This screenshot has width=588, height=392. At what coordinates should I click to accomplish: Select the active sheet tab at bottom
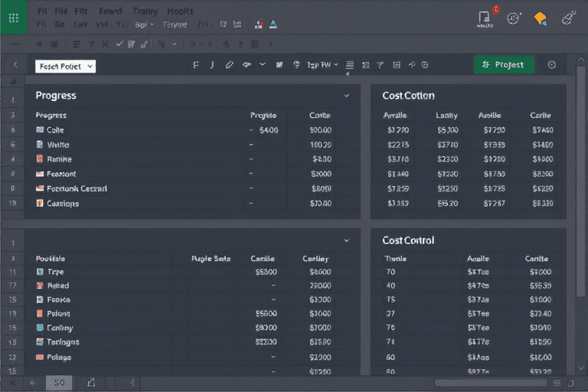pos(59,381)
